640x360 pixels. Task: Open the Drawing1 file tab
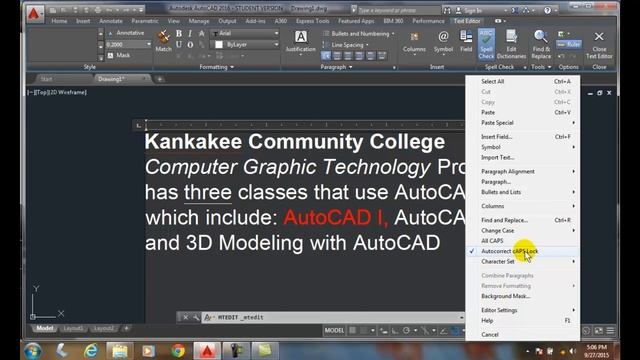coord(122,79)
